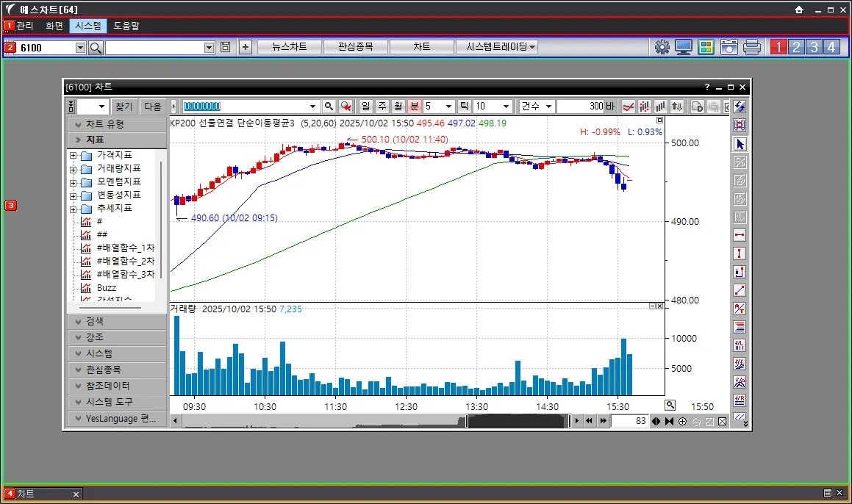Toggle minute period button 분
Viewport: 852px width, 504px height.
(x=415, y=107)
